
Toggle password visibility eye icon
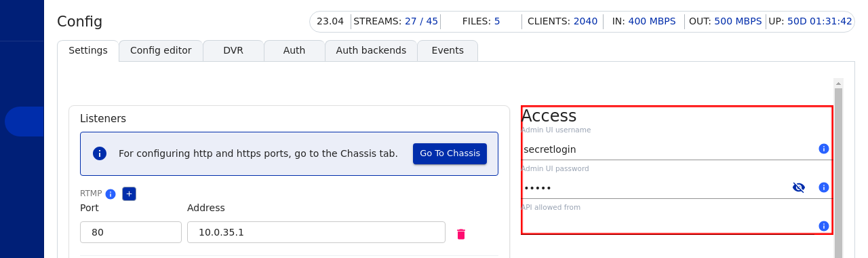point(799,187)
